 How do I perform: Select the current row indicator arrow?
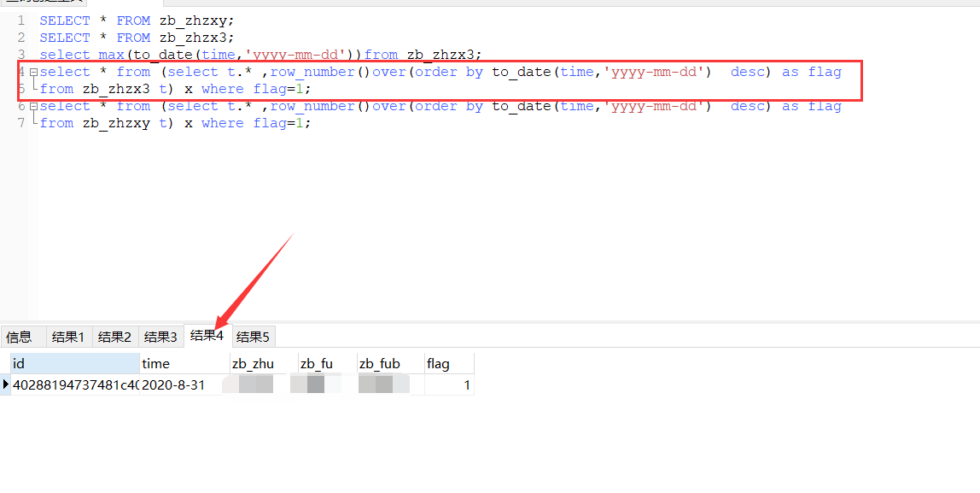(x=6, y=384)
